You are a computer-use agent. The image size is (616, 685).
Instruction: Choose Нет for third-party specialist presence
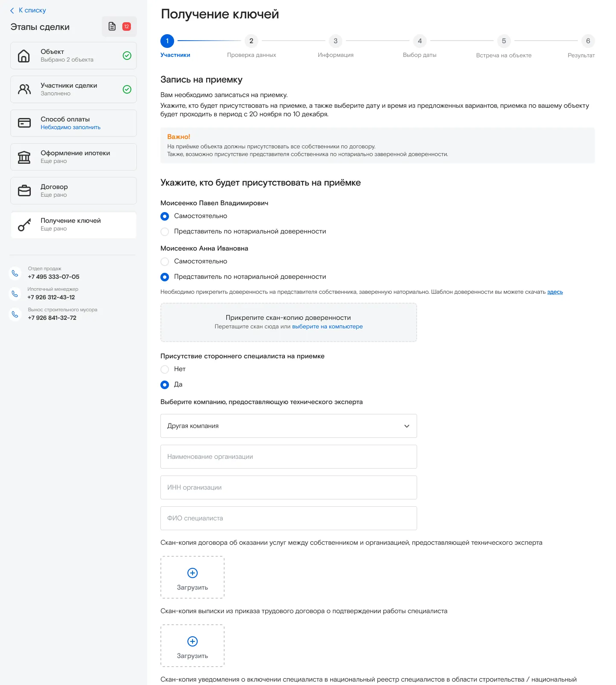(x=165, y=369)
